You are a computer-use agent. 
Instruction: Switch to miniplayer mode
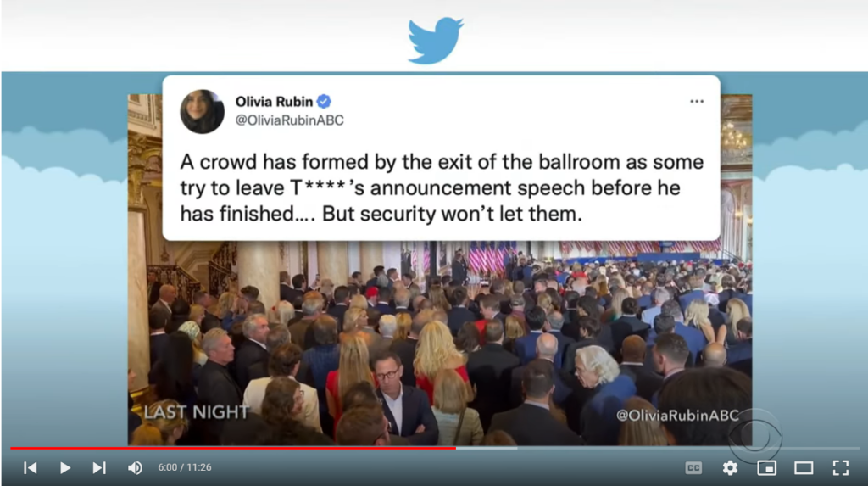tap(766, 468)
